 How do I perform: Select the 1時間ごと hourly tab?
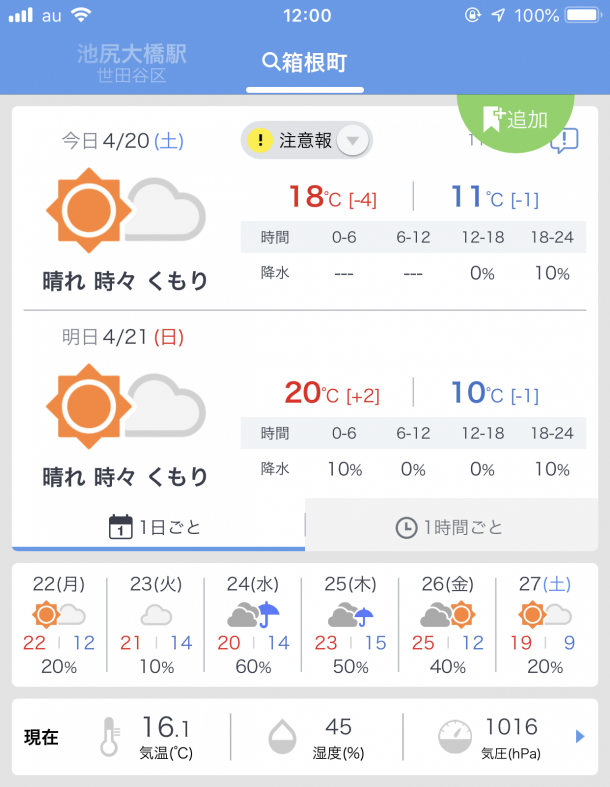(451, 527)
